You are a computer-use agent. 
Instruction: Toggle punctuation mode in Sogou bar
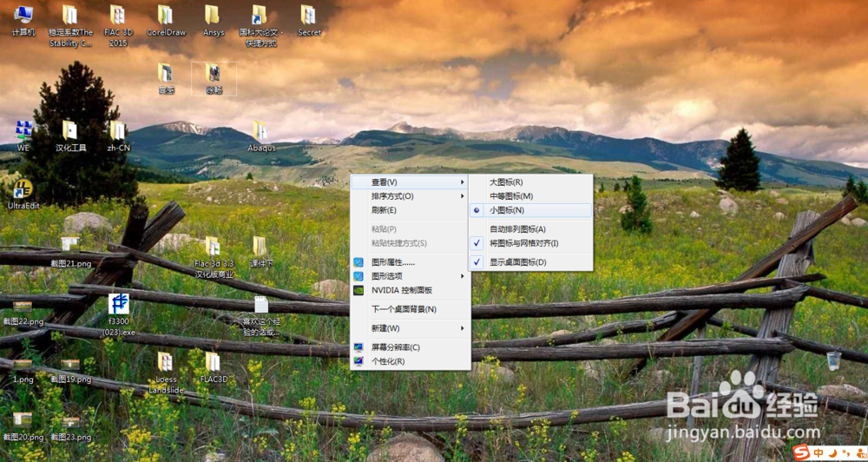pos(845,453)
